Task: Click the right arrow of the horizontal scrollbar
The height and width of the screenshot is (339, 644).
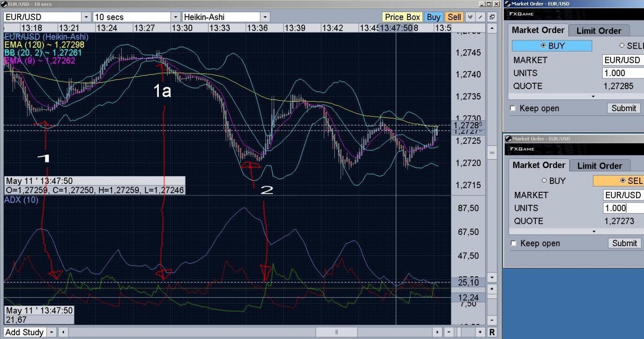Action: [437, 332]
